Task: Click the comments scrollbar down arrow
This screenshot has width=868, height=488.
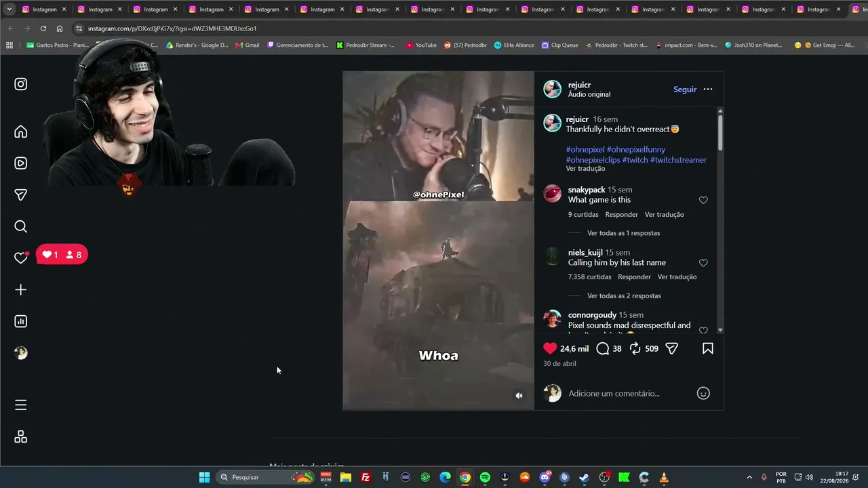Action: point(720,330)
